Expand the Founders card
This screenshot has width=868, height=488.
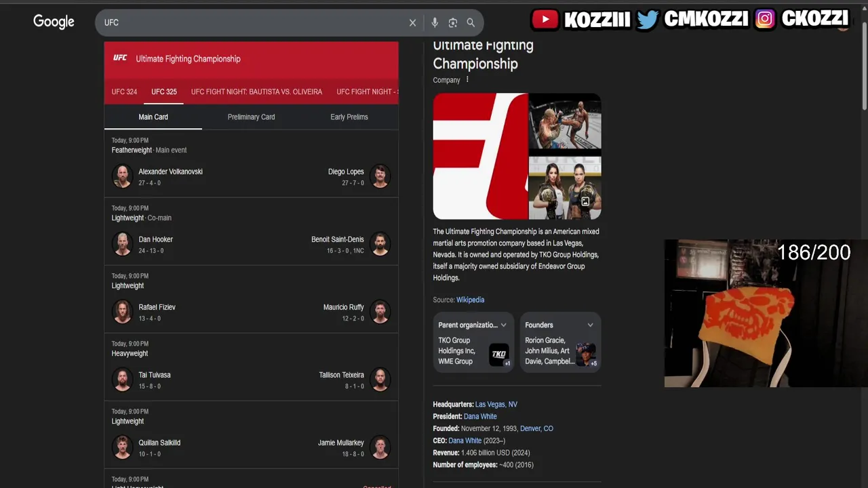(x=560, y=342)
